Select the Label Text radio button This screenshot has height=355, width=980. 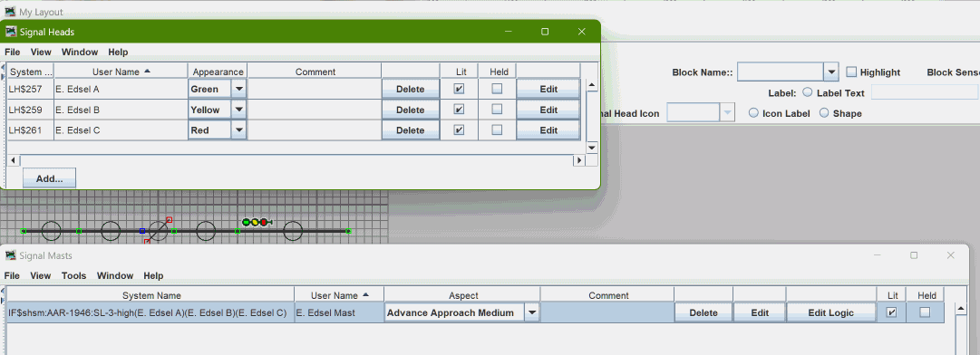807,92
